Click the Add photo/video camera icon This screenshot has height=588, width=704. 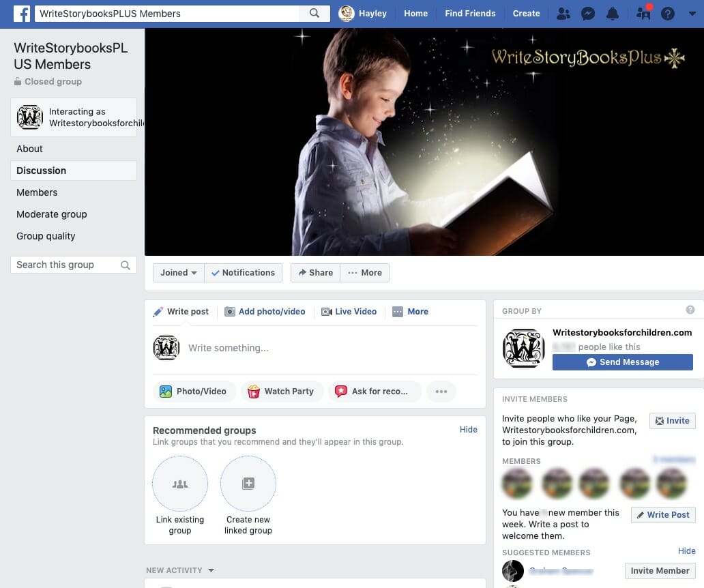coord(229,312)
